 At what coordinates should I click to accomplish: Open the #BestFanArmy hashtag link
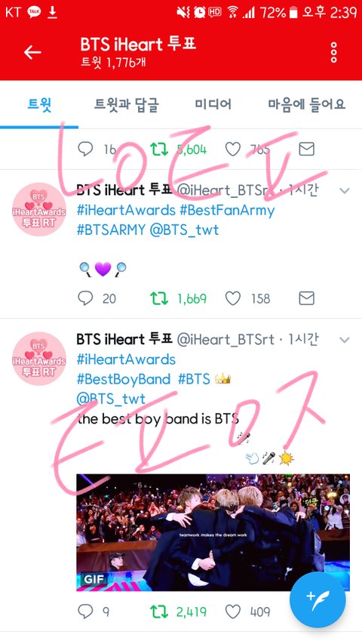227,211
